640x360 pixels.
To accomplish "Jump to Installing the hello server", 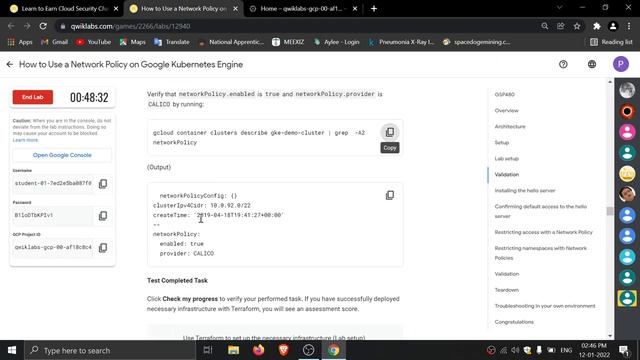I will [525, 191].
